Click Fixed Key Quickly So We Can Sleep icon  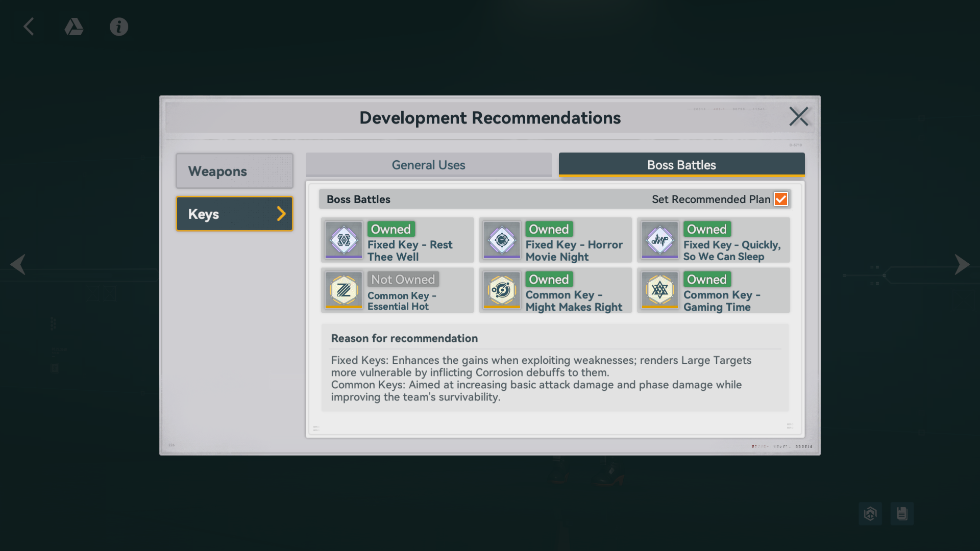click(x=659, y=239)
